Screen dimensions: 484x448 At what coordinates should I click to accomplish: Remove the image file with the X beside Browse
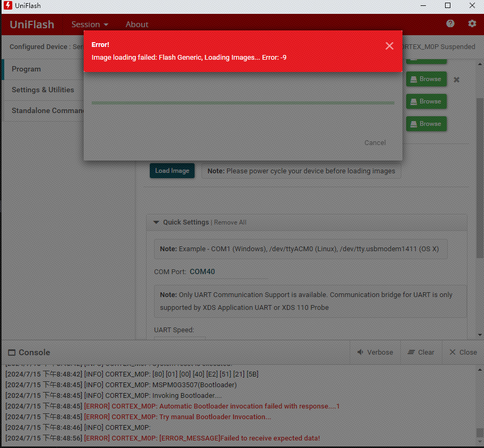pos(456,79)
